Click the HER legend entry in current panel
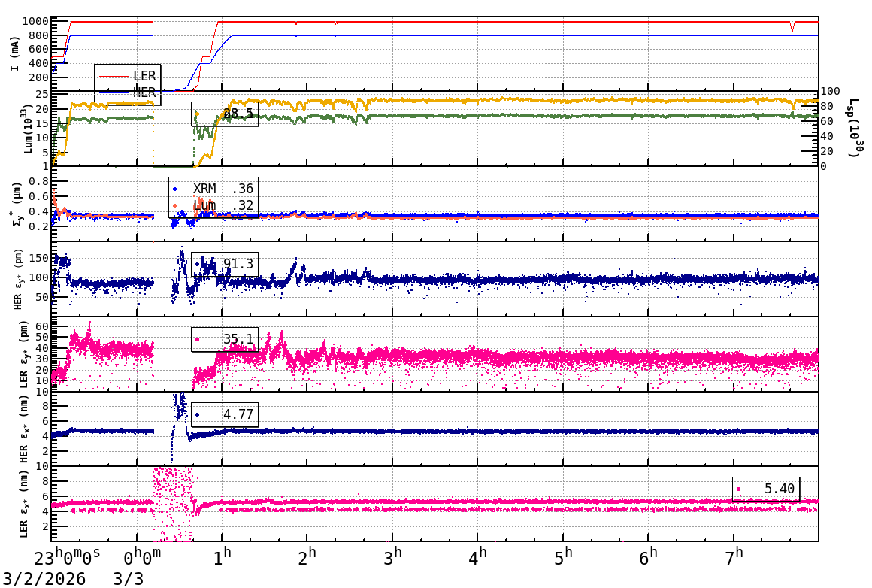This screenshot has height=588, width=872. 127,92
